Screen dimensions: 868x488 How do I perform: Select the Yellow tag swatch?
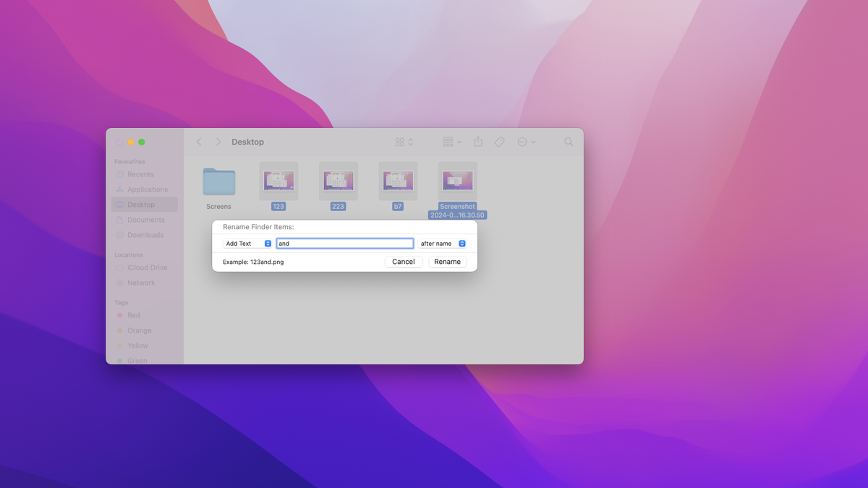coord(121,346)
